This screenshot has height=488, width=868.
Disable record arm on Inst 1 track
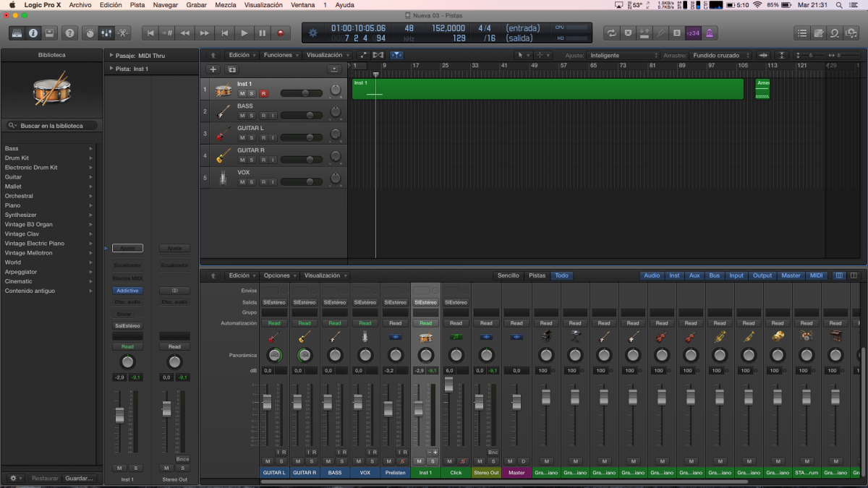pos(263,93)
